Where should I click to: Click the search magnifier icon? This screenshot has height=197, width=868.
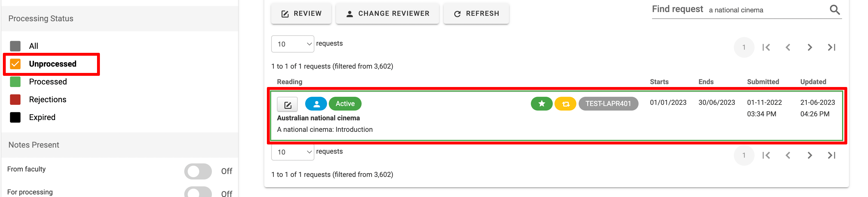(x=835, y=10)
